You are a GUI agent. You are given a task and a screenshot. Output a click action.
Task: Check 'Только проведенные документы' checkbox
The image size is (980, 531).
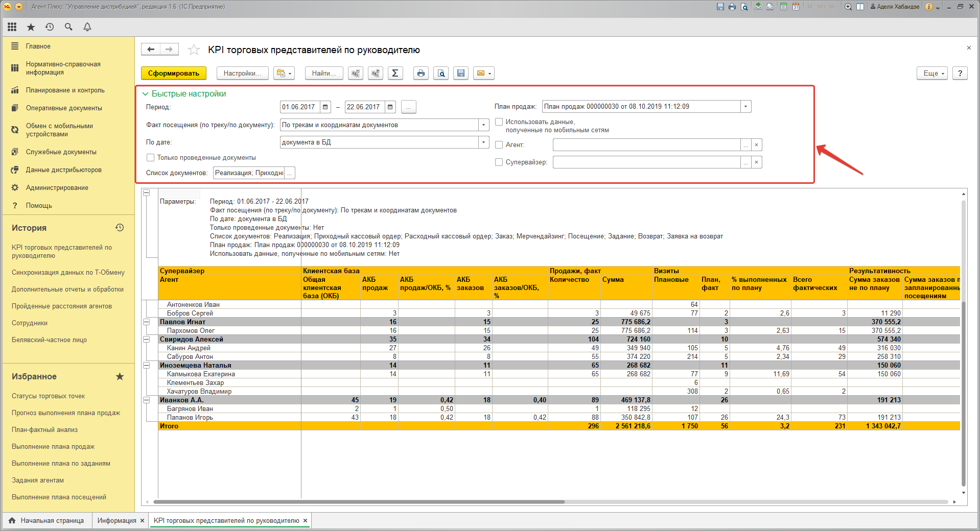pos(150,157)
